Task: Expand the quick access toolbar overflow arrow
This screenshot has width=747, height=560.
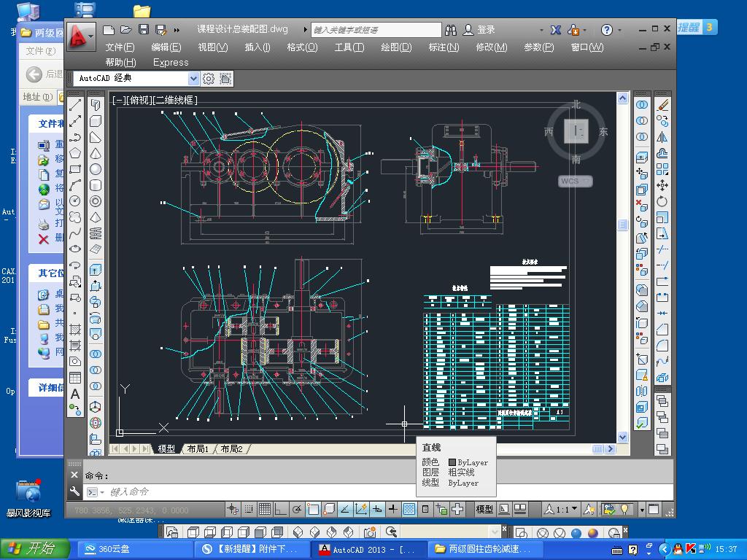Action: tap(177, 30)
